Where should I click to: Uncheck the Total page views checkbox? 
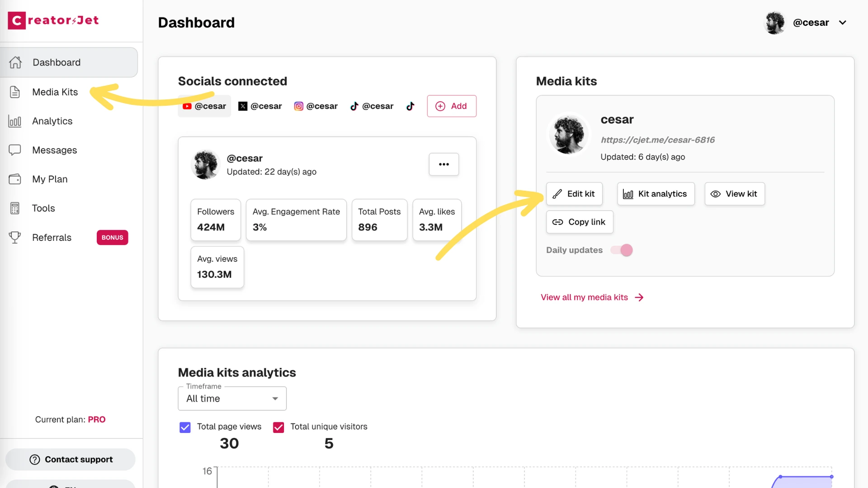(x=185, y=427)
